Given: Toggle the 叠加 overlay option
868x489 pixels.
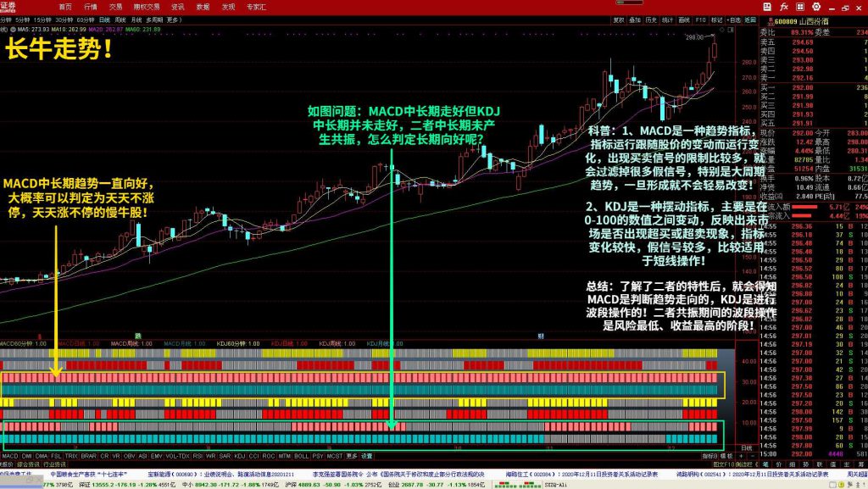Looking at the screenshot, I should point(636,18).
